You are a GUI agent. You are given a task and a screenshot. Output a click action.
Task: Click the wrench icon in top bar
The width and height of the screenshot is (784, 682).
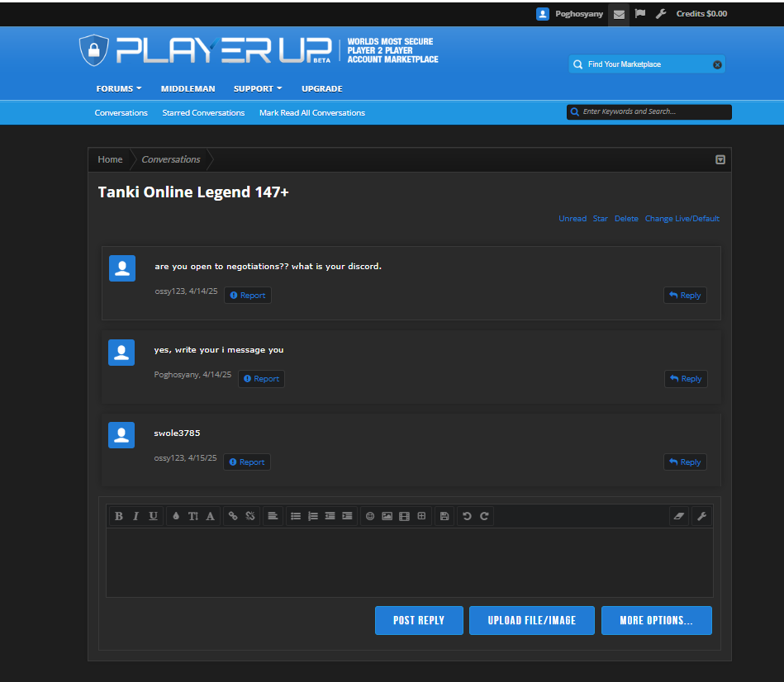coord(661,13)
